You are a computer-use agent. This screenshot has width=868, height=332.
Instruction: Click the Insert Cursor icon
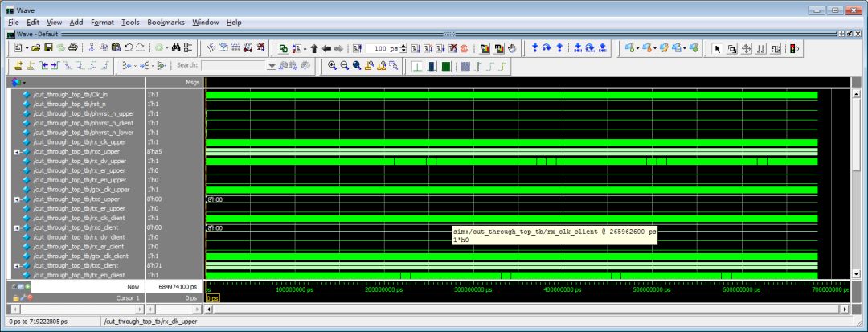18,65
